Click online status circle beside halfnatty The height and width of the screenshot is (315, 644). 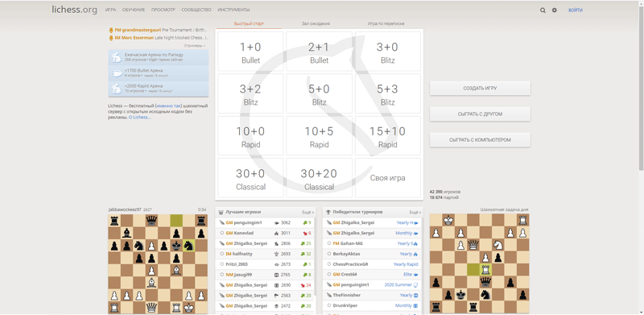click(x=222, y=254)
